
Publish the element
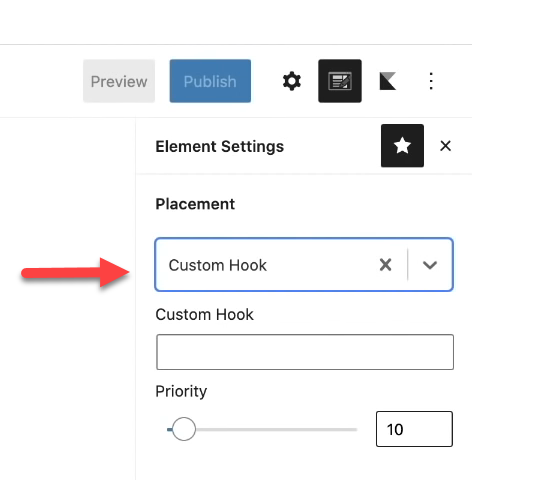pyautogui.click(x=210, y=81)
